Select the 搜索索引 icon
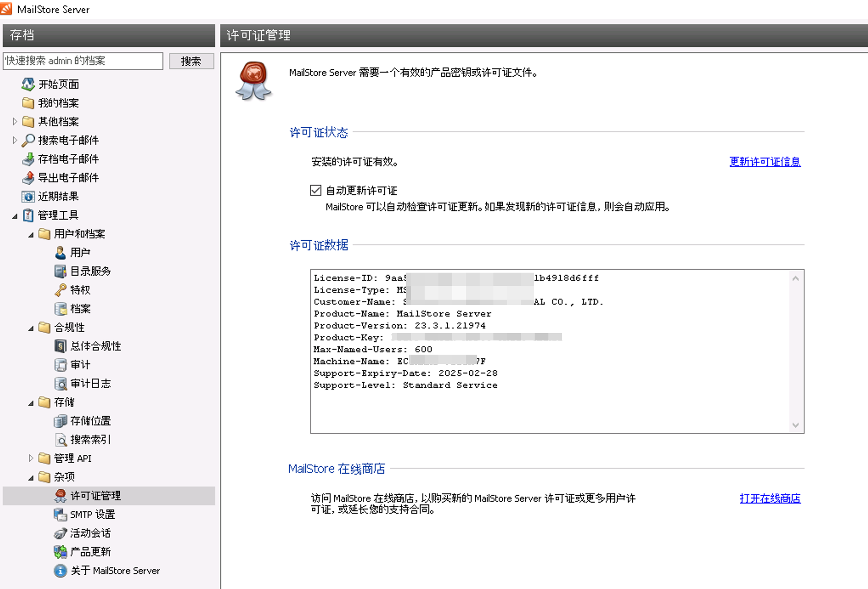This screenshot has height=589, width=868. coord(60,440)
